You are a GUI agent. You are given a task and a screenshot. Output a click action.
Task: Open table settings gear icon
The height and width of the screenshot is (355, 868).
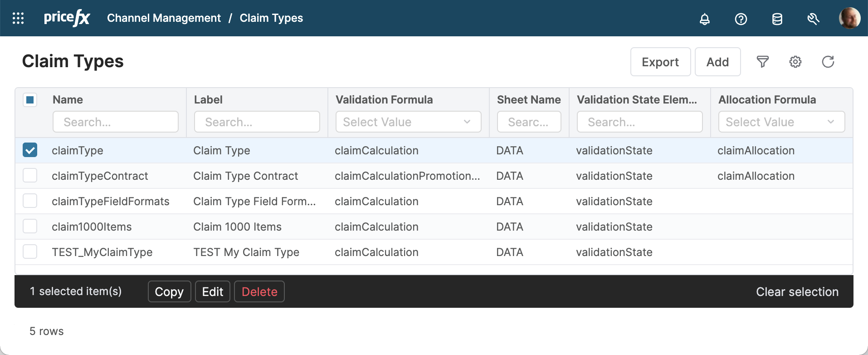pyautogui.click(x=795, y=62)
